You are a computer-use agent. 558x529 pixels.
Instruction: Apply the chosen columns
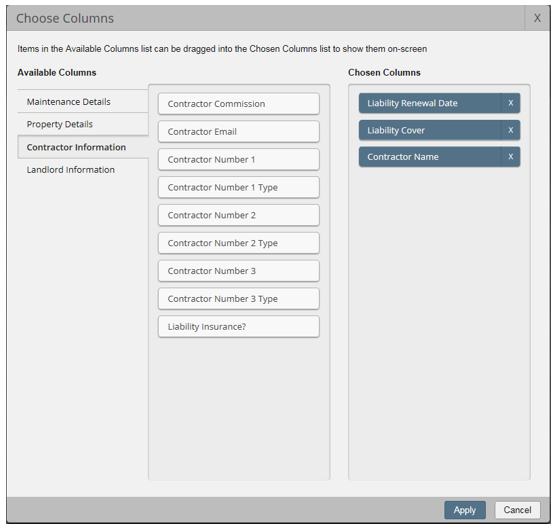465,510
